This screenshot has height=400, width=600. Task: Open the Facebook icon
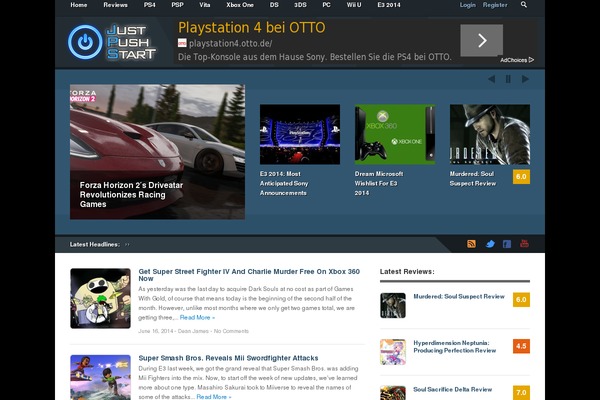click(x=507, y=244)
